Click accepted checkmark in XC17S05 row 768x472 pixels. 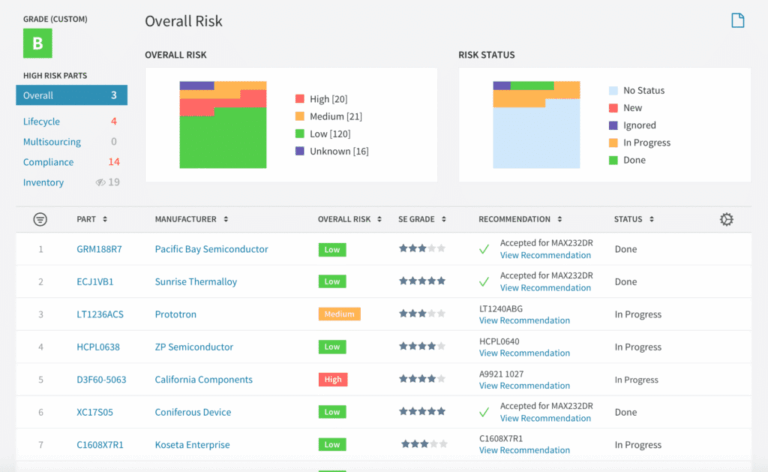tap(484, 412)
